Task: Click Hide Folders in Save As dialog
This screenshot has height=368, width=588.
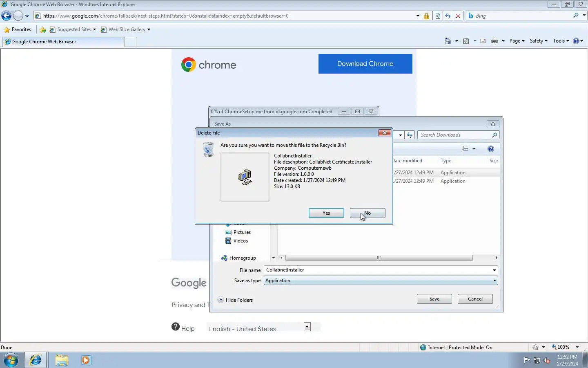Action: pos(235,300)
